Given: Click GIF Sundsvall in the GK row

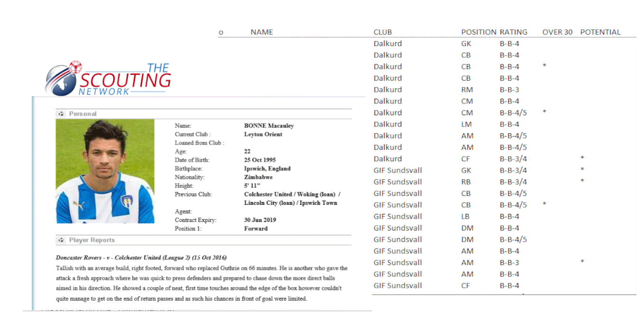Looking at the screenshot, I should click(x=398, y=170).
